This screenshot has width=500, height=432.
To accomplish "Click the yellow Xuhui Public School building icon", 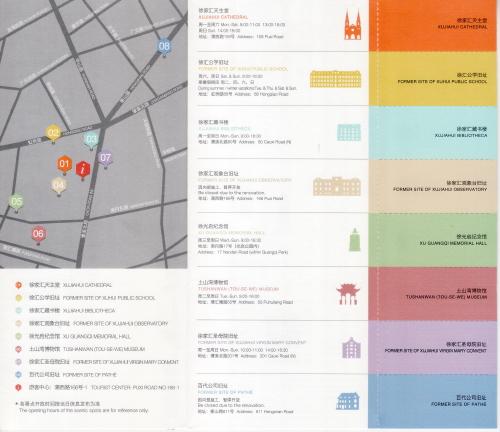I will [335, 79].
